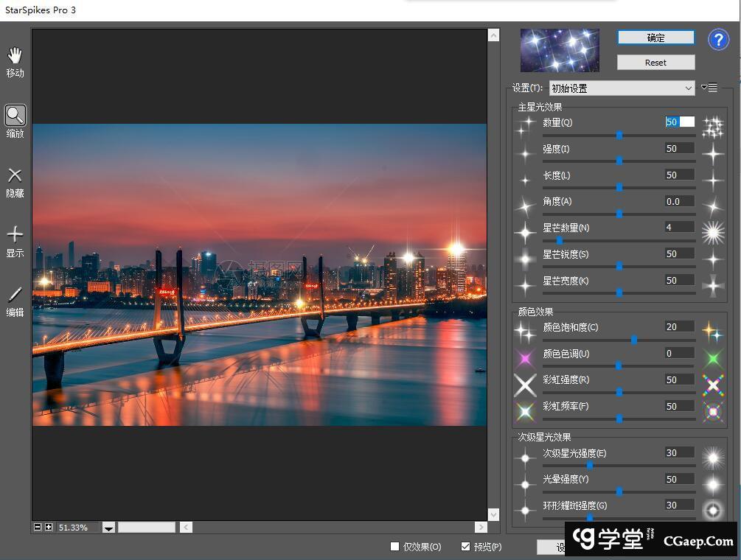This screenshot has width=741, height=560.
Task: Open the settings options menu next to presets
Action: (x=709, y=88)
